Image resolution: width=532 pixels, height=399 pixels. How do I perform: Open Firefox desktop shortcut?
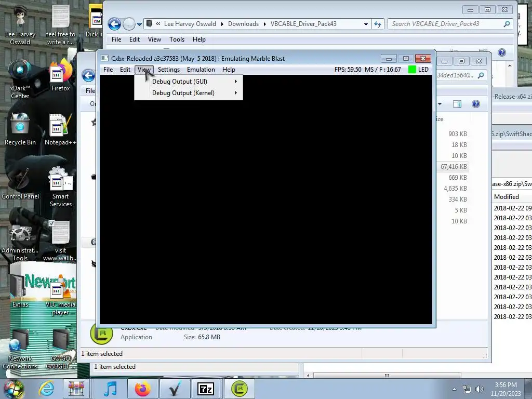tap(60, 75)
